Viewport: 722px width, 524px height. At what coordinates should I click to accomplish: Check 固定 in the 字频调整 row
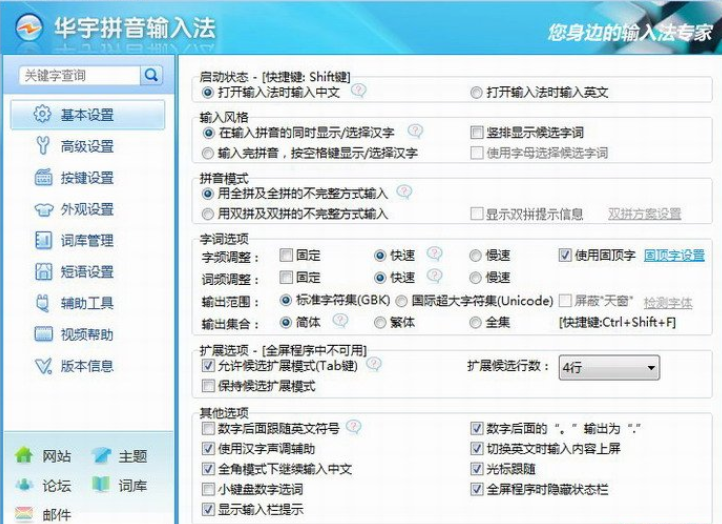pyautogui.click(x=286, y=255)
